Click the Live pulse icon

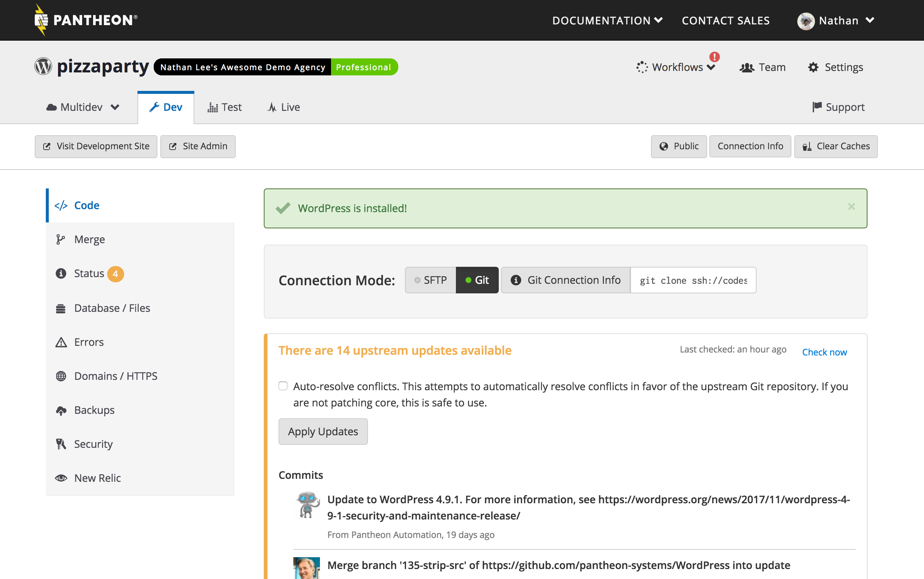click(272, 107)
